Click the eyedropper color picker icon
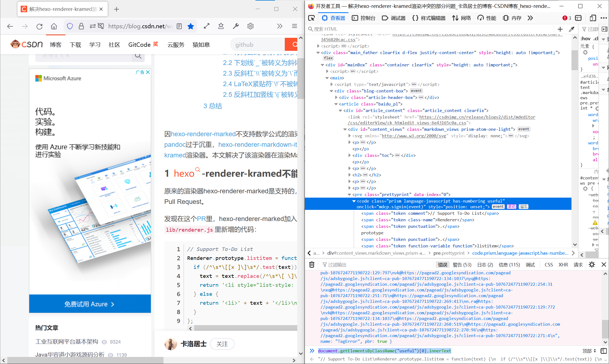 (571, 29)
